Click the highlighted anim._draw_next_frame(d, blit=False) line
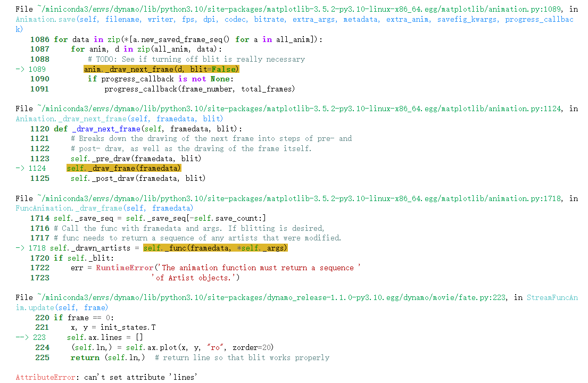This screenshot has height=383, width=588. click(x=161, y=69)
